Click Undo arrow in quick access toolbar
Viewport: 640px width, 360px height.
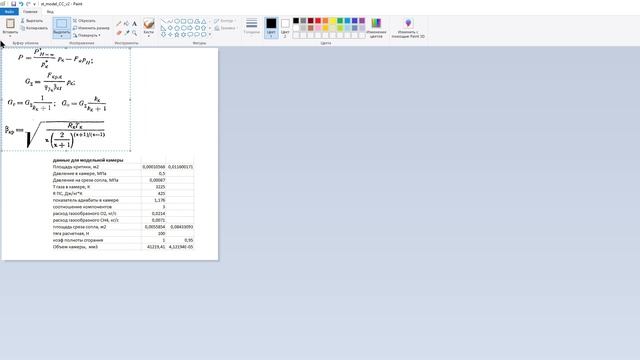pyautogui.click(x=21, y=4)
